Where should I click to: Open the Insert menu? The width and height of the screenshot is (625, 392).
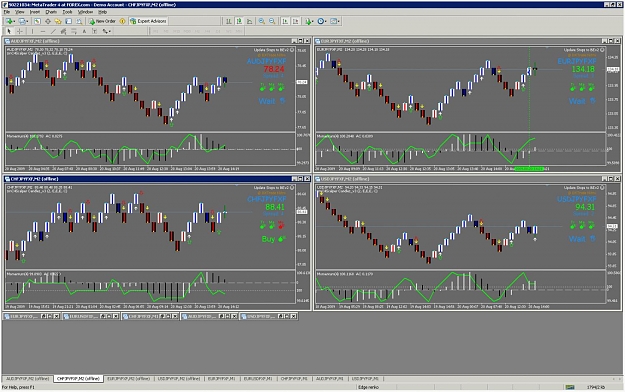[x=35, y=12]
